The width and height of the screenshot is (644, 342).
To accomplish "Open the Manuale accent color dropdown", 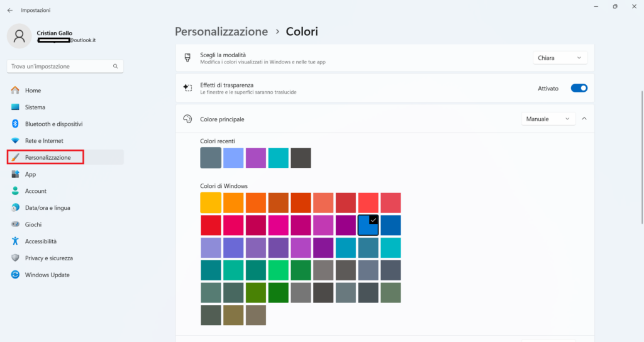I will [x=548, y=119].
